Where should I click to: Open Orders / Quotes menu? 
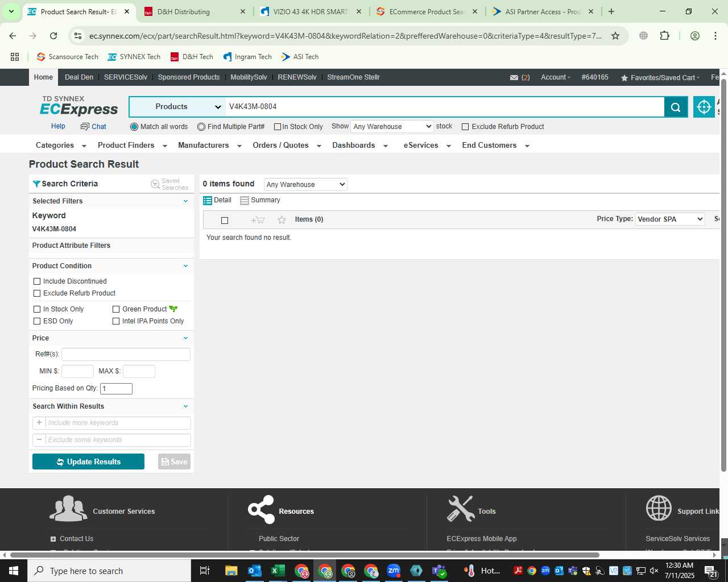(287, 145)
